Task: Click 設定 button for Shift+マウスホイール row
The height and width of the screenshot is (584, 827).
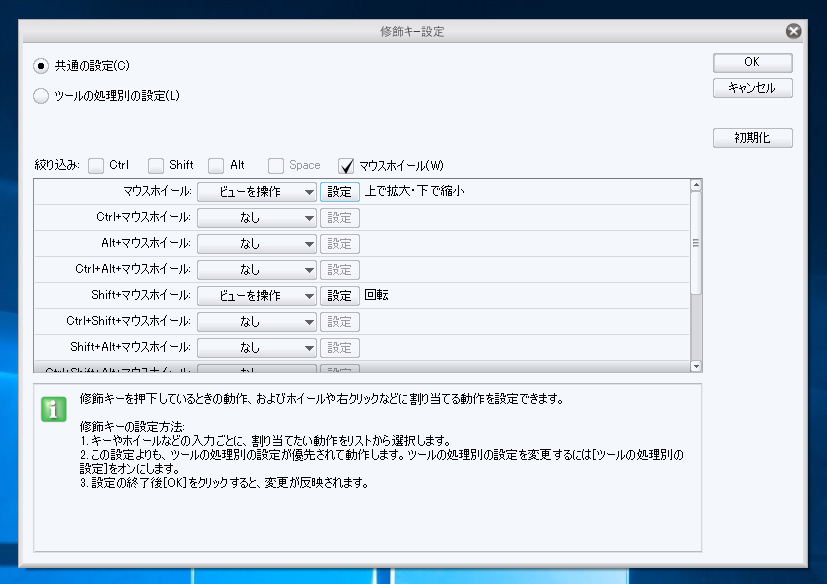Action: click(x=340, y=296)
